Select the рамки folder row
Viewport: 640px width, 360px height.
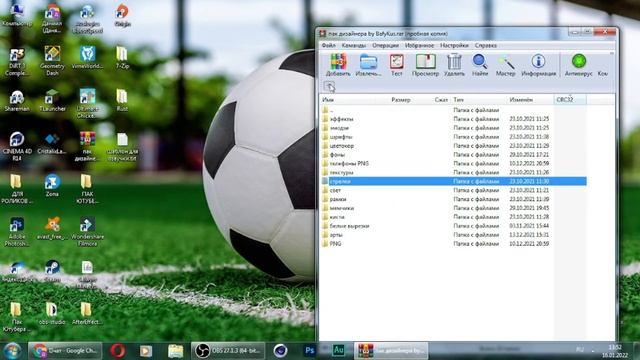[x=453, y=199]
